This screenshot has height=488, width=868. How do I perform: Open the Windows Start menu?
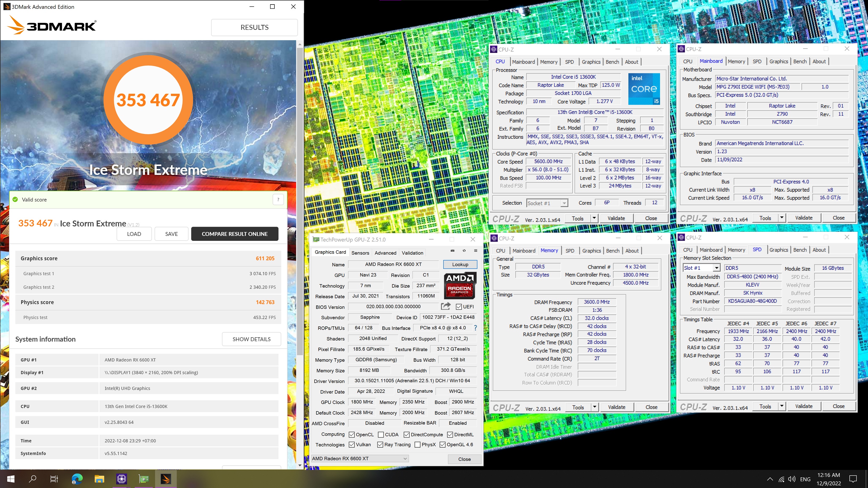point(11,479)
